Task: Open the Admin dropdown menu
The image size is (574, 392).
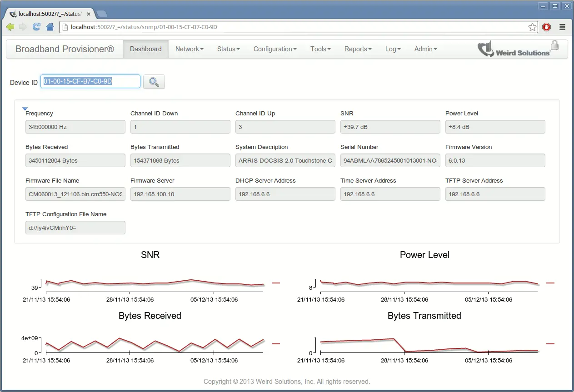Action: [x=425, y=49]
